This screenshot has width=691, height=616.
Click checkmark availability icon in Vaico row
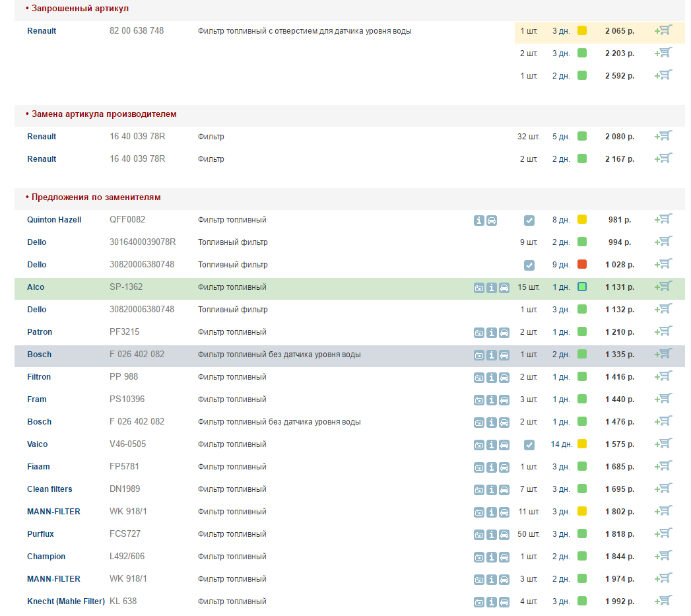coord(529,445)
